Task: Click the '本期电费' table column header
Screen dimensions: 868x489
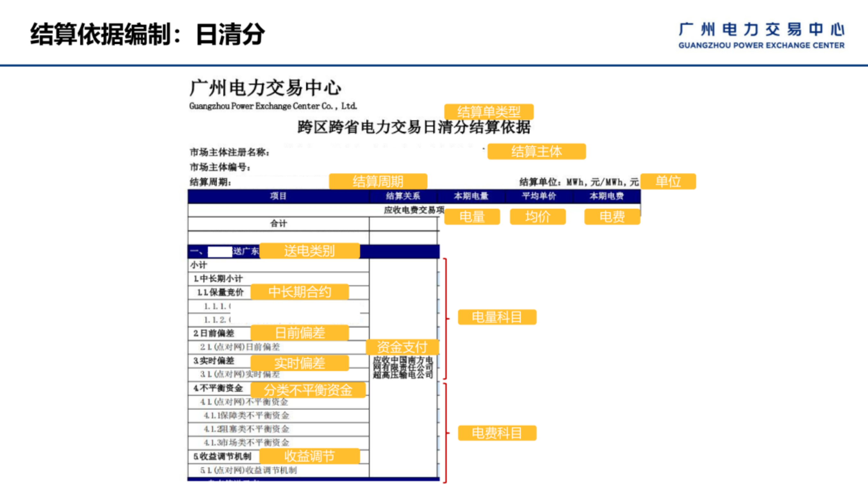Action: tap(607, 196)
